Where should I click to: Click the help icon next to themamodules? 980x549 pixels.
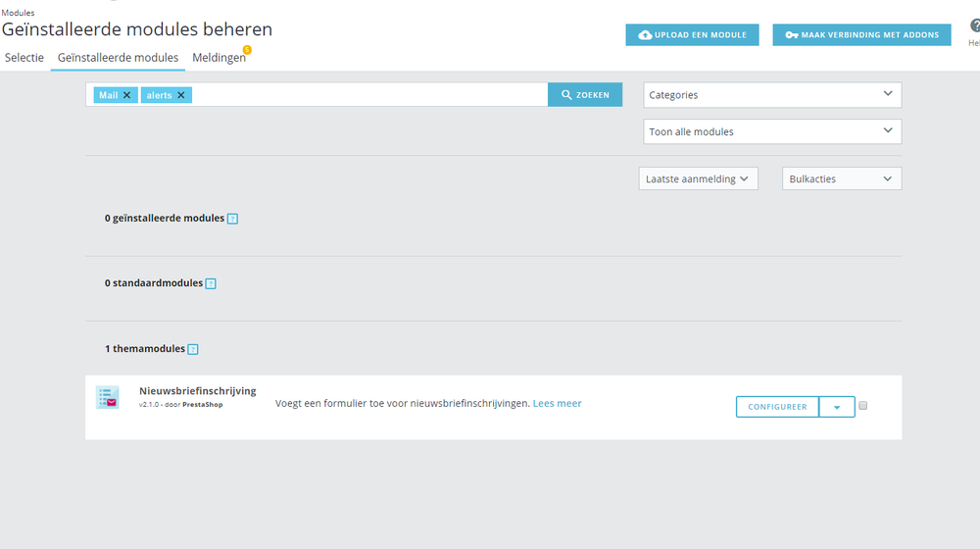tap(193, 350)
